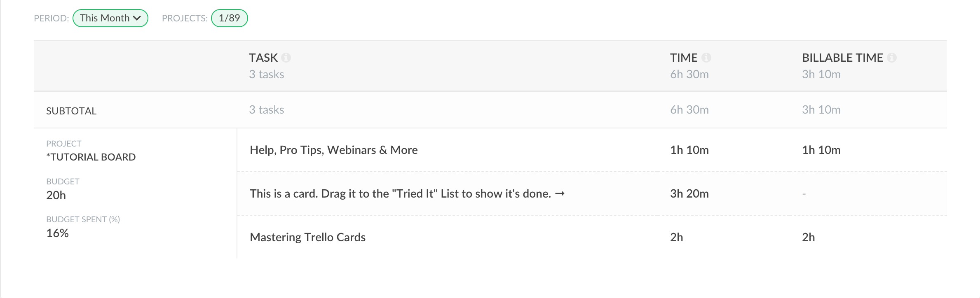Click the 20h budget value
The image size is (980, 298).
click(56, 195)
